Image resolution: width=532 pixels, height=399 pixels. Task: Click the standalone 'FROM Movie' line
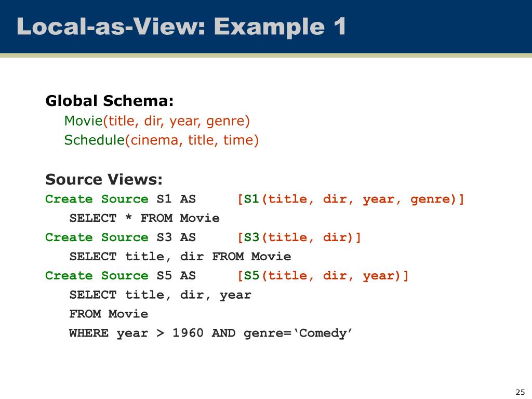(109, 314)
